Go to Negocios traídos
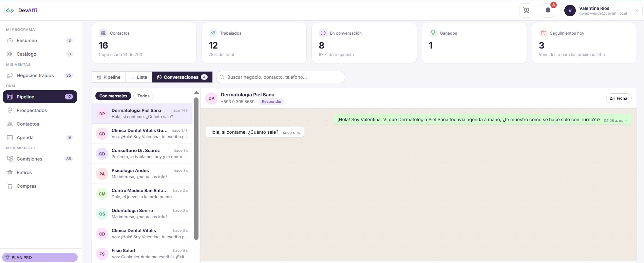The width and height of the screenshot is (644, 263). pyautogui.click(x=40, y=75)
